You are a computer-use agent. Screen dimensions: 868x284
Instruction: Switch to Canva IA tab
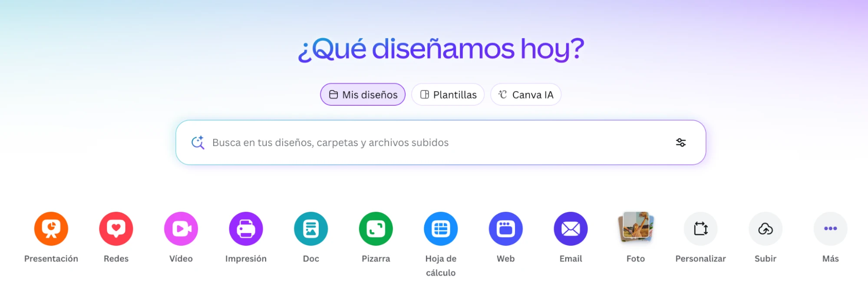(526, 94)
